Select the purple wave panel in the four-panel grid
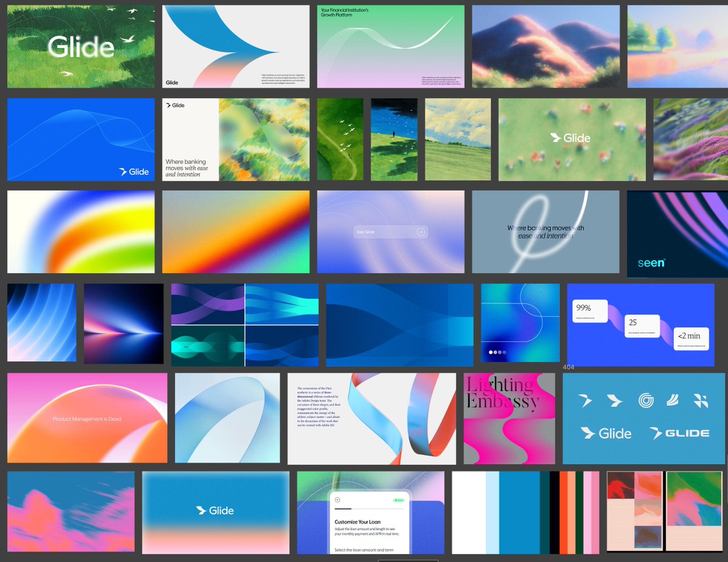The height and width of the screenshot is (562, 728). 207,304
